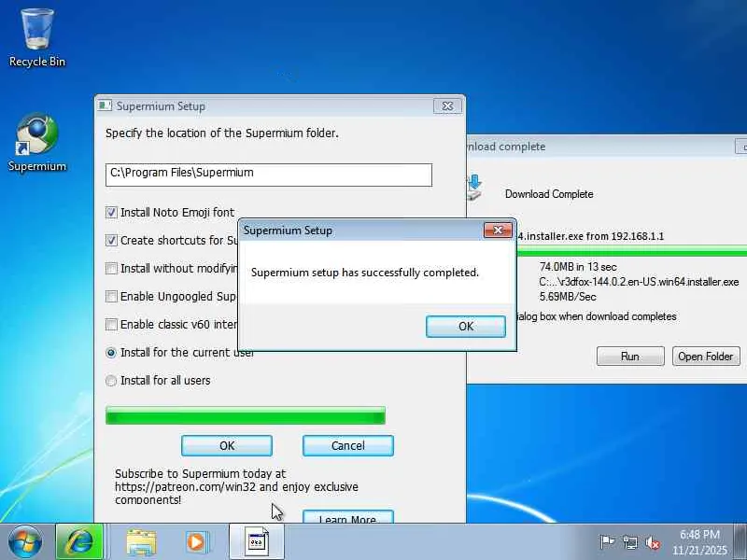This screenshot has width=747, height=560.
Task: Click the green installation progress bar
Action: tap(246, 415)
